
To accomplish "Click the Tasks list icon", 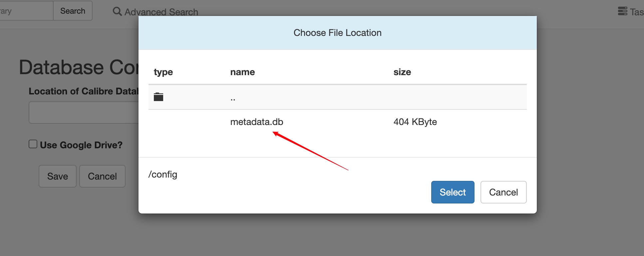I will [622, 11].
